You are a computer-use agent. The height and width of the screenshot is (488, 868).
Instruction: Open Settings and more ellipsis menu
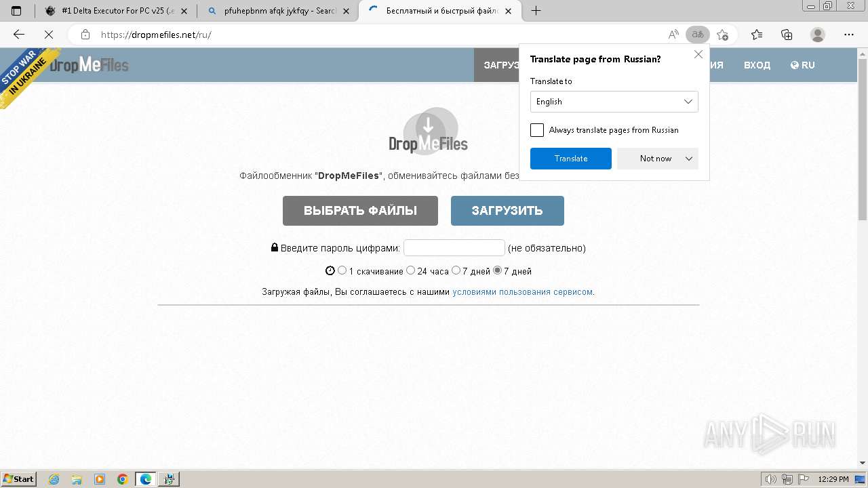(x=849, y=35)
